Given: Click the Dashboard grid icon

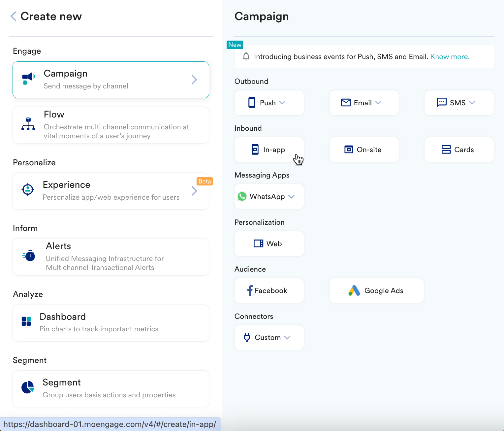Looking at the screenshot, I should pos(26,321).
